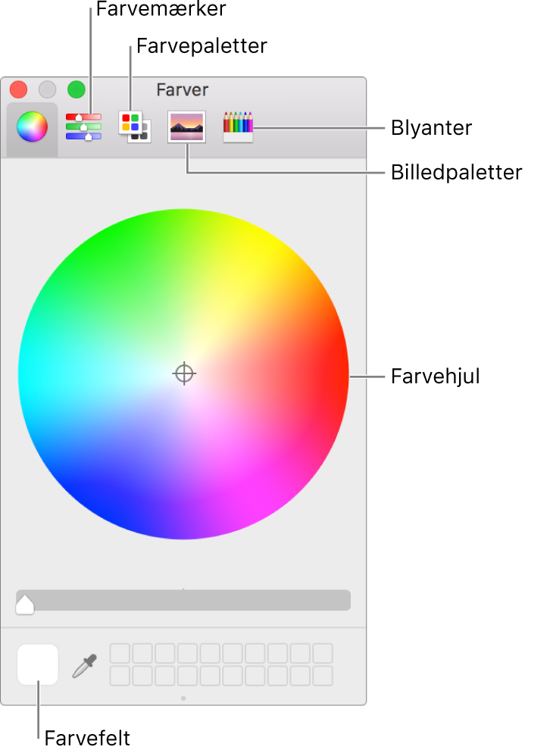
Task: Click the brightness slider thumb
Action: (x=24, y=604)
